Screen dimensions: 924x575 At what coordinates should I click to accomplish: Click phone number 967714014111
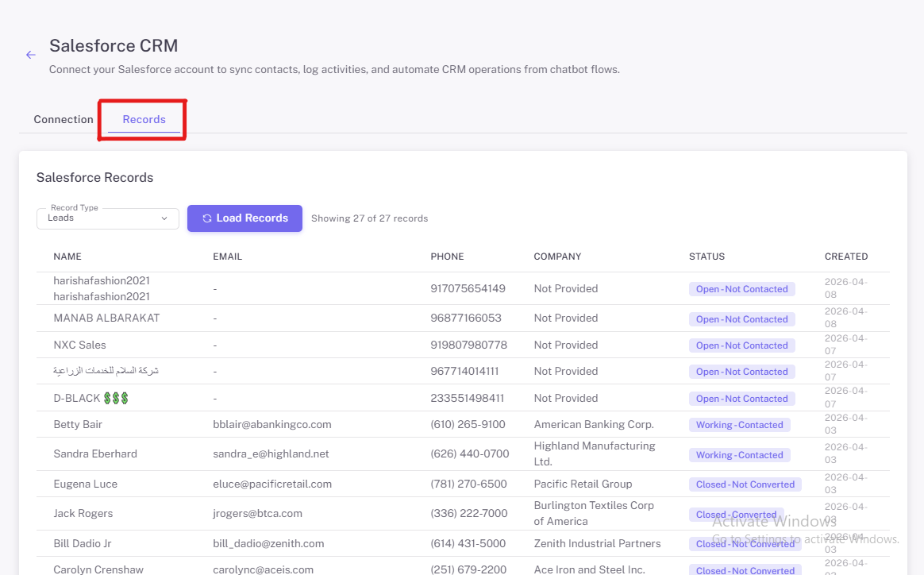click(464, 371)
